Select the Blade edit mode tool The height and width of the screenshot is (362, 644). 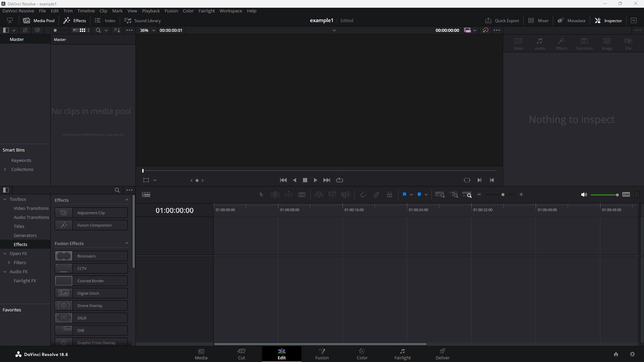pyautogui.click(x=302, y=195)
